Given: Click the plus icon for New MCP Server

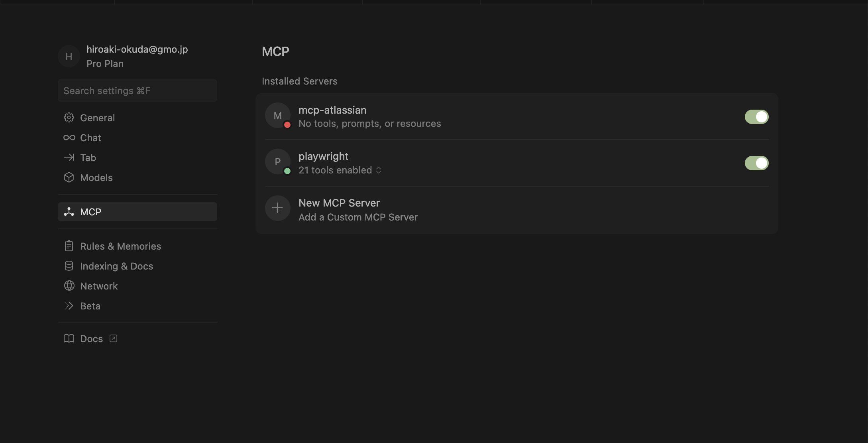Looking at the screenshot, I should [x=277, y=208].
